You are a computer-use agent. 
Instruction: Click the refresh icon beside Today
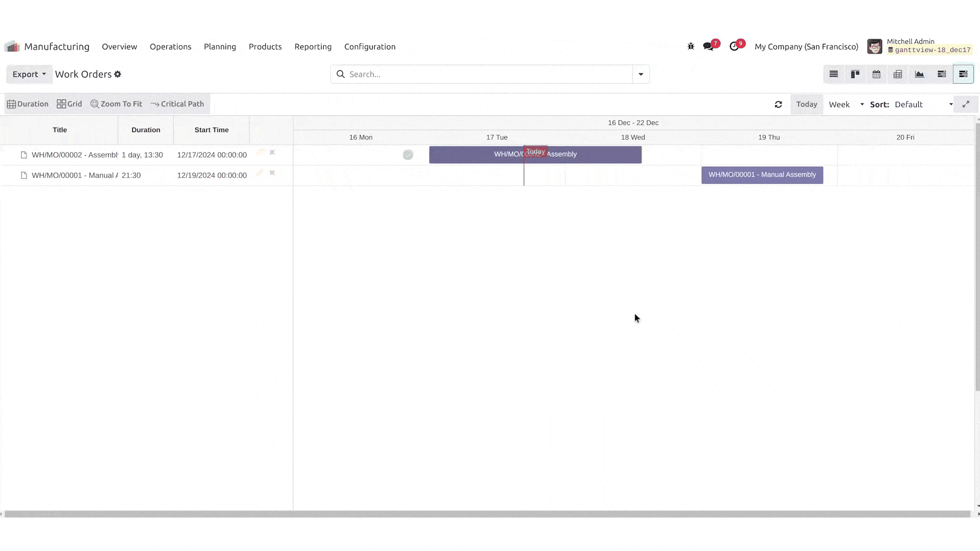(x=778, y=105)
